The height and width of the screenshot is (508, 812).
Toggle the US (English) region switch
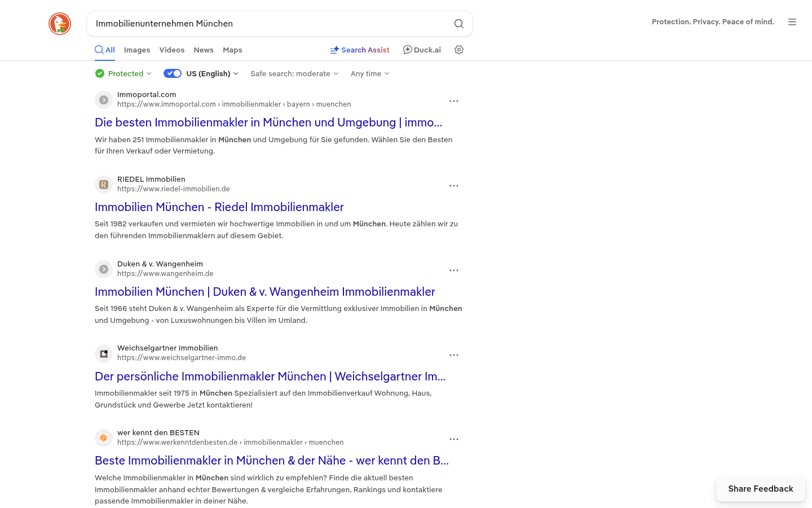click(173, 73)
